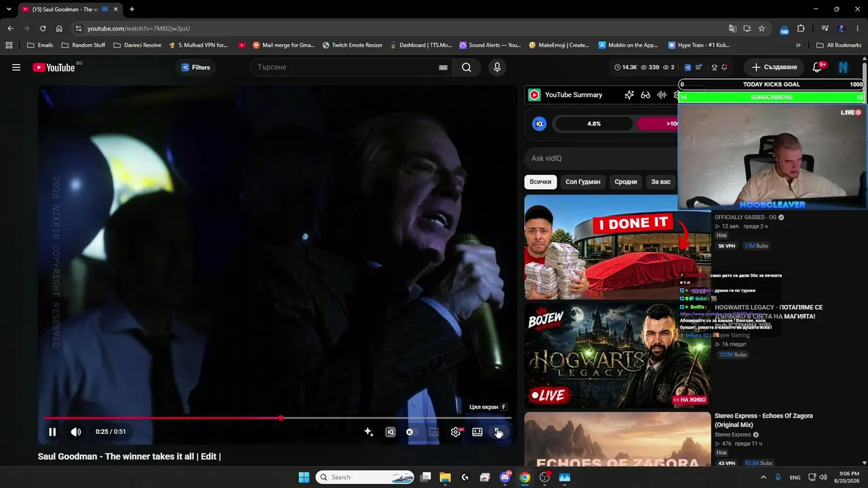The width and height of the screenshot is (868, 488).
Task: Open the tab search dropdown arrow
Action: 9,9
